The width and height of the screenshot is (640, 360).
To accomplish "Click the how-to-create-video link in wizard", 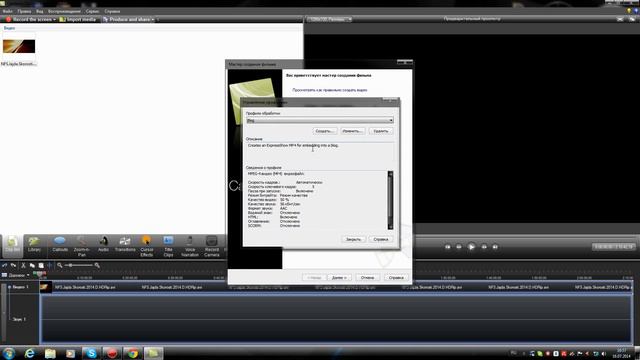I will (x=329, y=90).
